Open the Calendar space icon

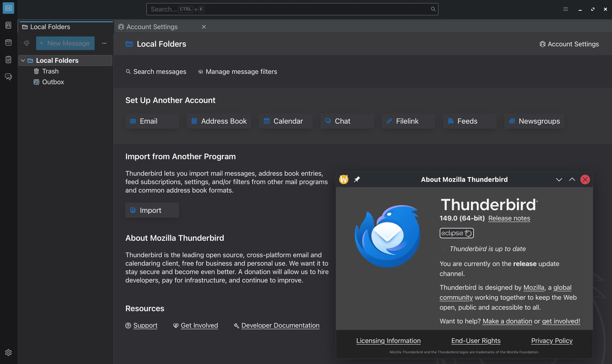(x=8, y=42)
